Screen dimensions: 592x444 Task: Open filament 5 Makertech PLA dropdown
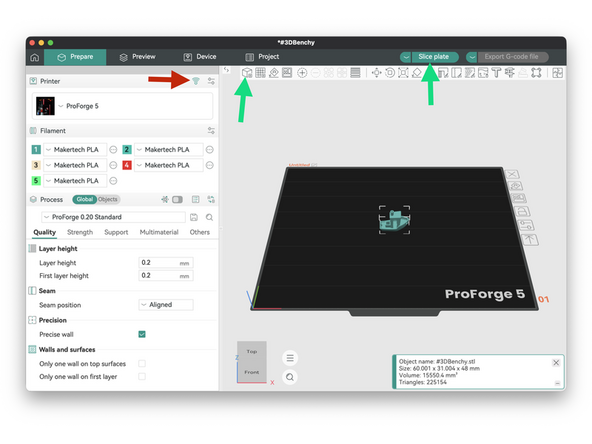75,181
